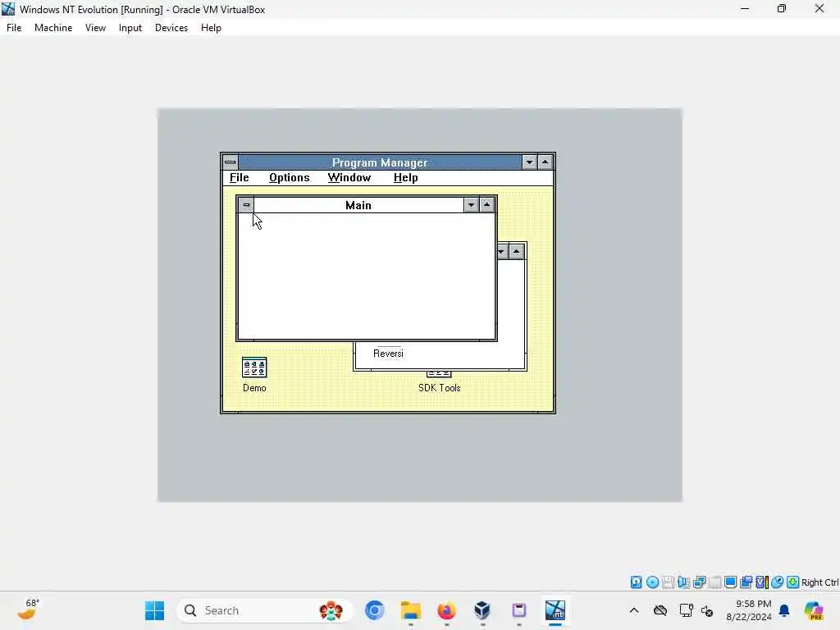Open the weather widget showing 68°
The height and width of the screenshot is (630, 840).
(28, 609)
